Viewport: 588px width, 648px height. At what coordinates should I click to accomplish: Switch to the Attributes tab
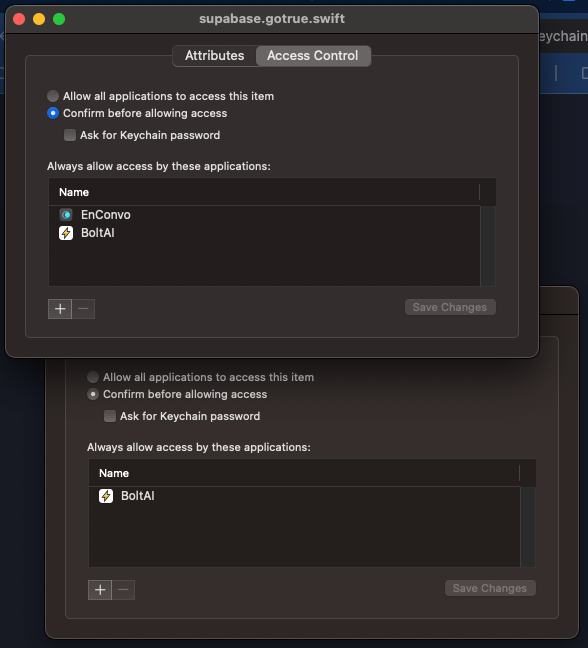pos(214,56)
